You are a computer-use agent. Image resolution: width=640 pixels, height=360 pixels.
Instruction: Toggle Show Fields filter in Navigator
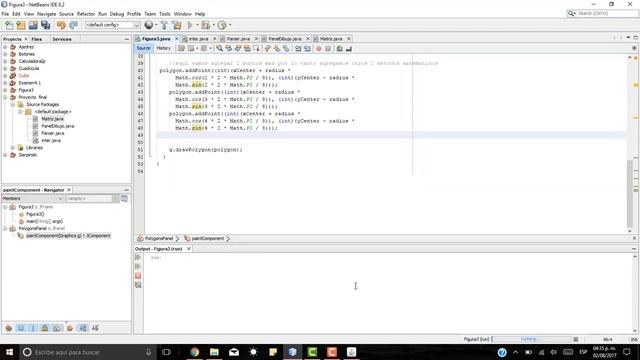(21, 328)
